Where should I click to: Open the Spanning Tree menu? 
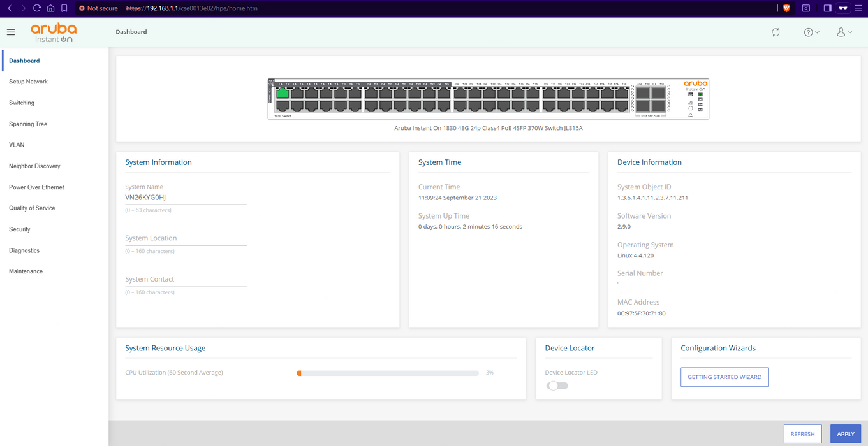28,124
